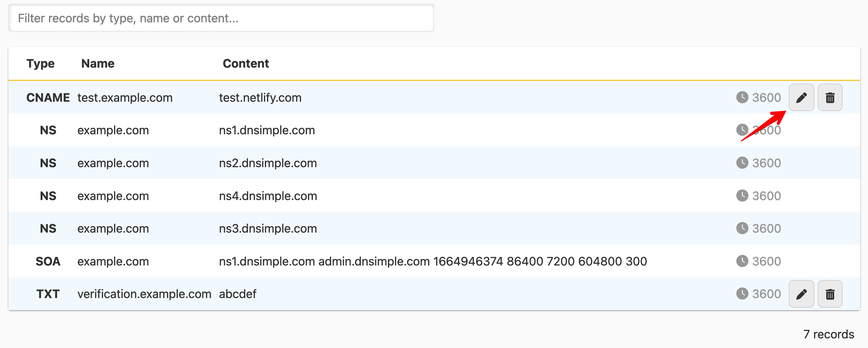Click the verification.example.com record name
The image size is (868, 348).
(144, 294)
